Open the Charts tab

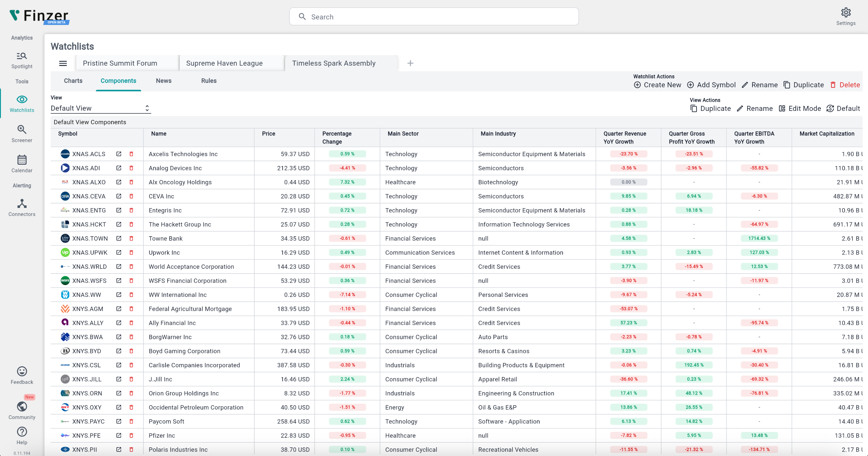[73, 81]
